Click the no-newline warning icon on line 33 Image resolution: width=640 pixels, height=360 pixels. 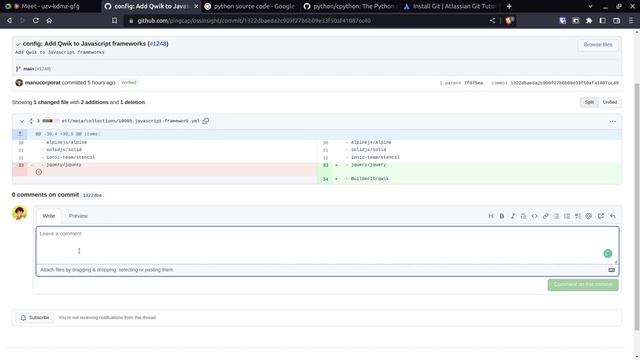(x=38, y=172)
